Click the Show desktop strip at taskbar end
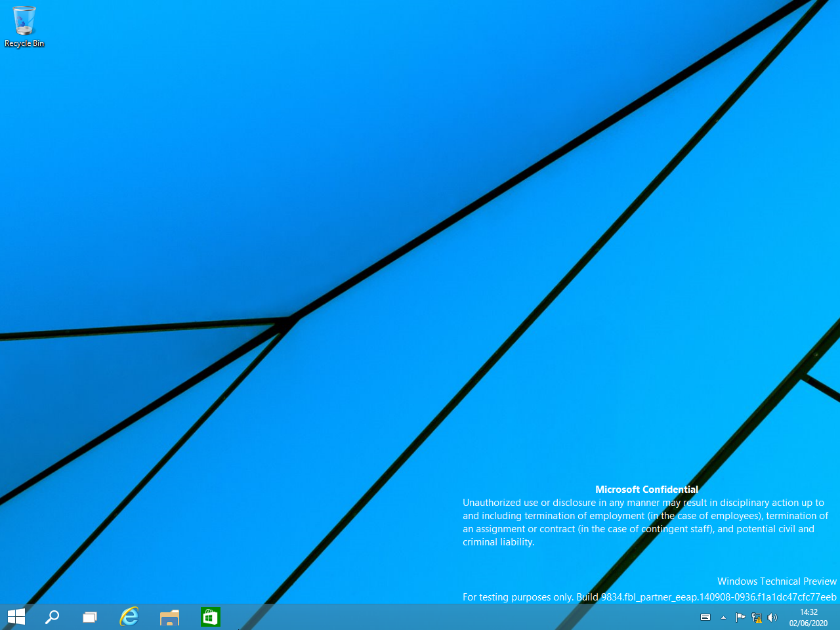This screenshot has height=630, width=840. pos(838,618)
